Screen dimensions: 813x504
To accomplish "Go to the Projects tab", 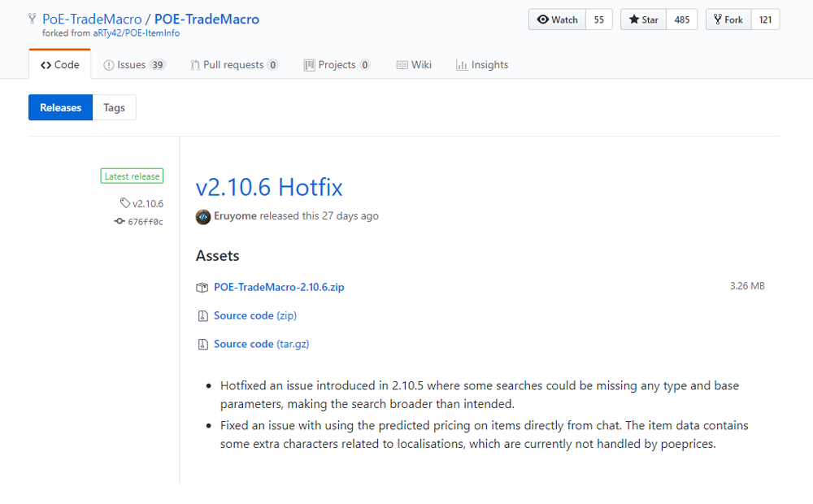I will tap(337, 65).
